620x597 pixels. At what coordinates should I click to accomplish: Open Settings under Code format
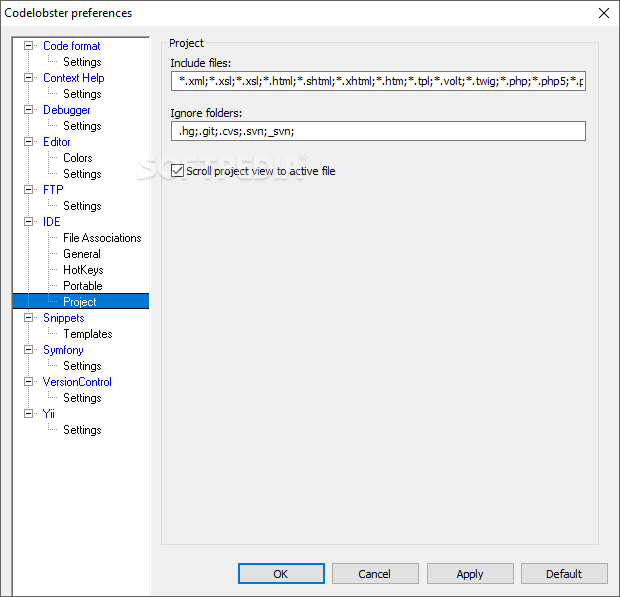point(82,62)
